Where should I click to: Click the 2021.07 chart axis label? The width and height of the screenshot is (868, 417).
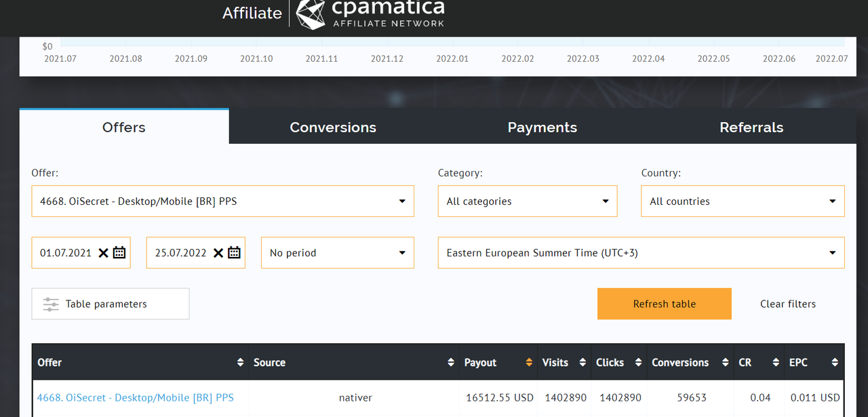coord(60,59)
